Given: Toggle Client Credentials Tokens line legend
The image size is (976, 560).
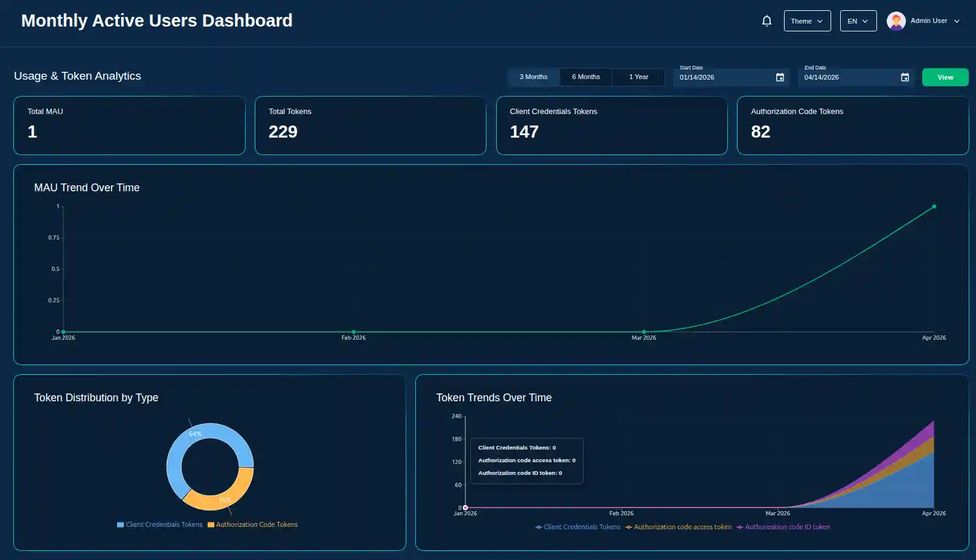Looking at the screenshot, I should [578, 527].
